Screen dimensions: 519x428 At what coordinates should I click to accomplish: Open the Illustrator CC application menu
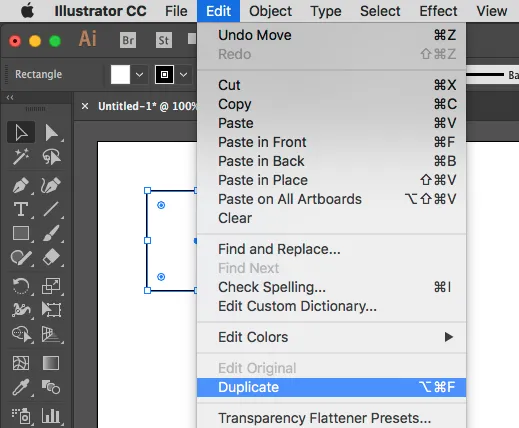pos(100,11)
